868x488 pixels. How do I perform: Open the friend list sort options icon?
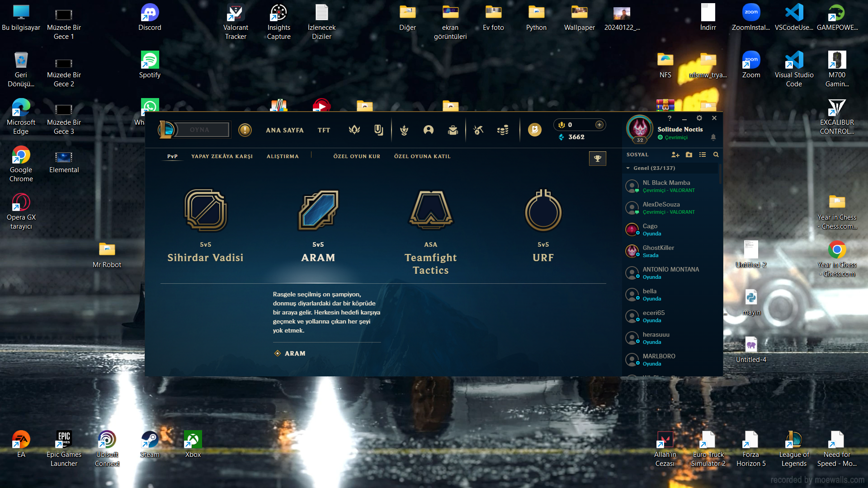coord(702,155)
